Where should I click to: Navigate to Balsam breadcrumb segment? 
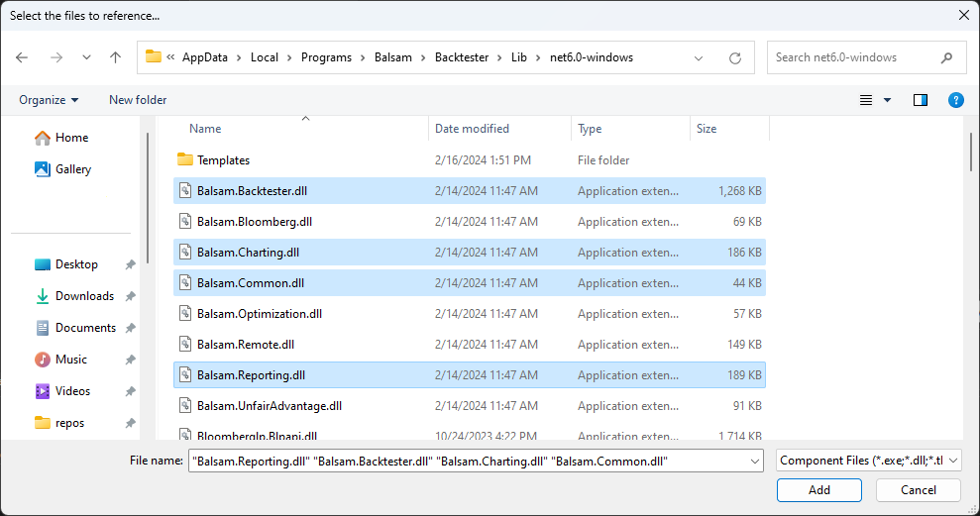[393, 57]
